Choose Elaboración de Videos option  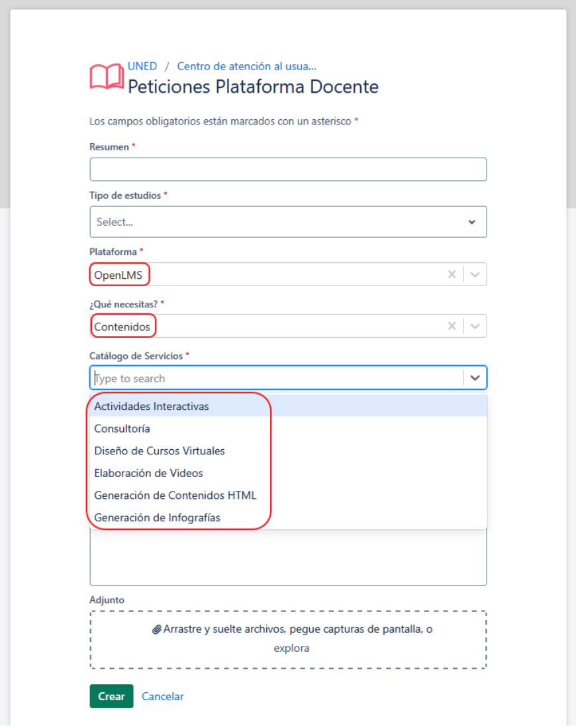288,473
